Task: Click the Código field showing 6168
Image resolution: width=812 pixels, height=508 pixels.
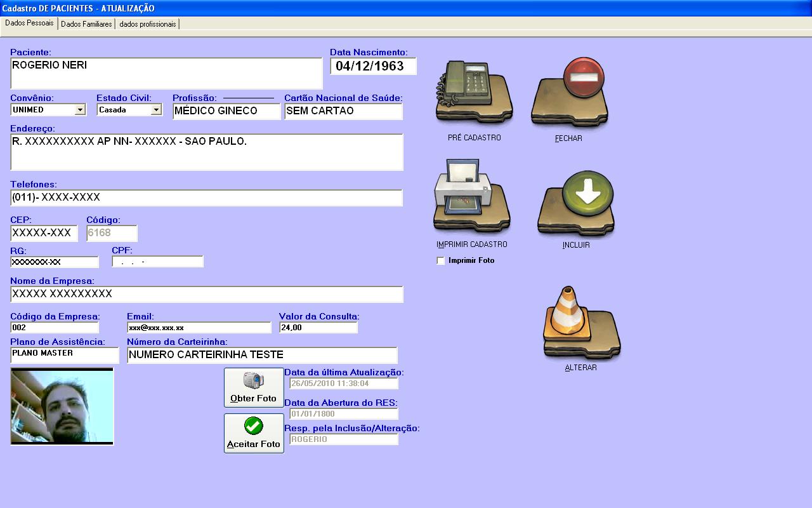Action: [x=112, y=233]
